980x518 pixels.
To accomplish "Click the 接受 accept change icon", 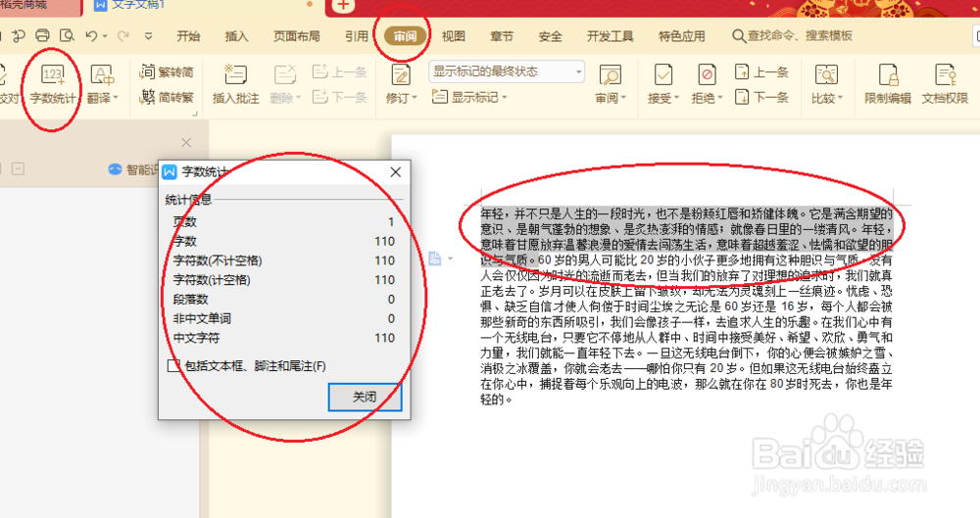I will pyautogui.click(x=662, y=75).
